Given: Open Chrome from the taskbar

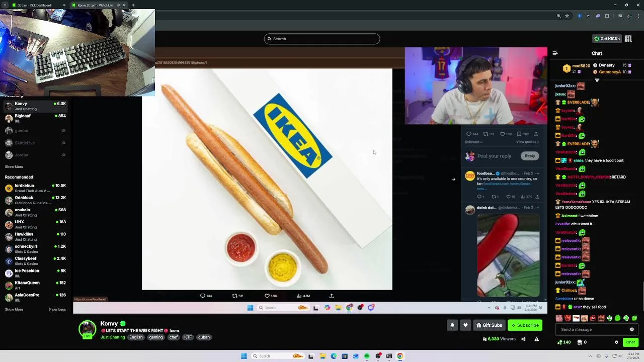Looking at the screenshot, I should tap(400, 356).
